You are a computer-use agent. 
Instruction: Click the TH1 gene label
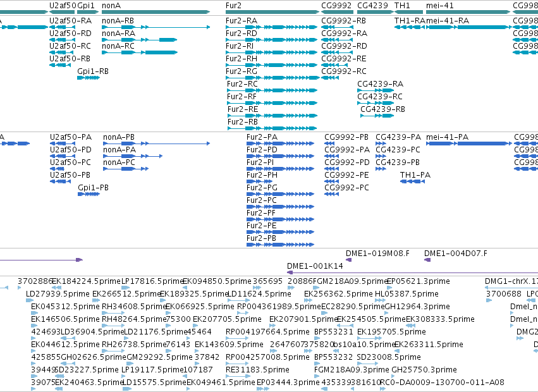pos(402,6)
